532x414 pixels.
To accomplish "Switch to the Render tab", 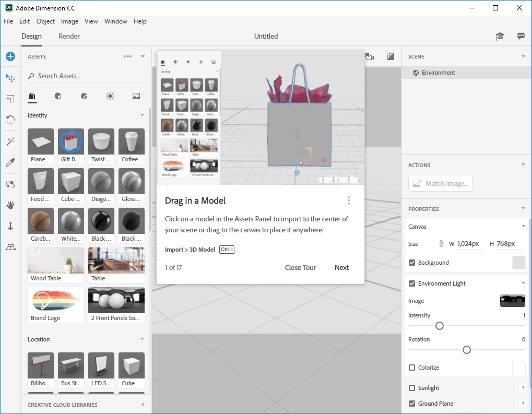I will tap(68, 36).
